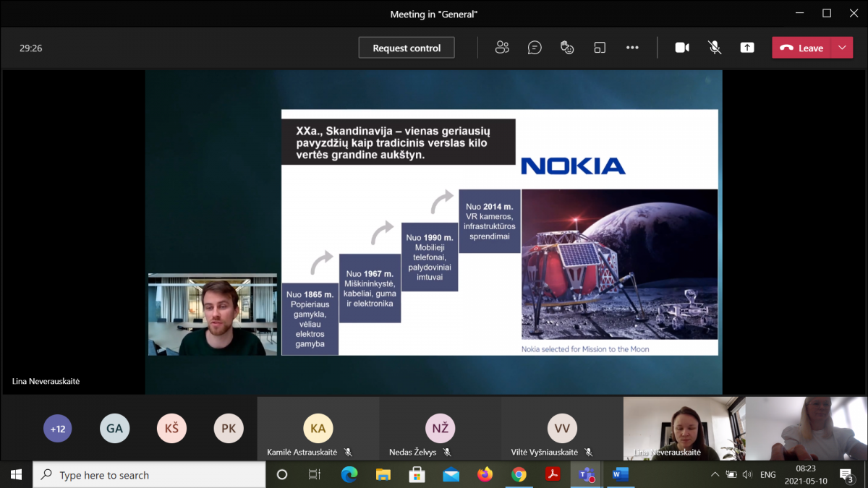
Task: Open volume control tray icon
Action: (x=747, y=475)
